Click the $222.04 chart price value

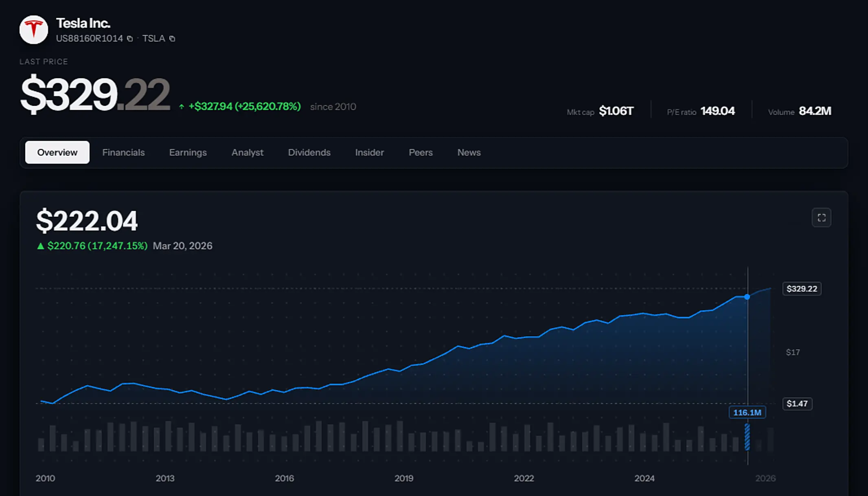tap(87, 221)
